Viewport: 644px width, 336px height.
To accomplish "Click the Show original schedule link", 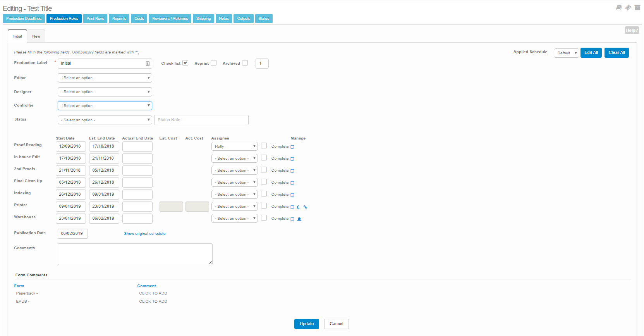I will pyautogui.click(x=144, y=234).
